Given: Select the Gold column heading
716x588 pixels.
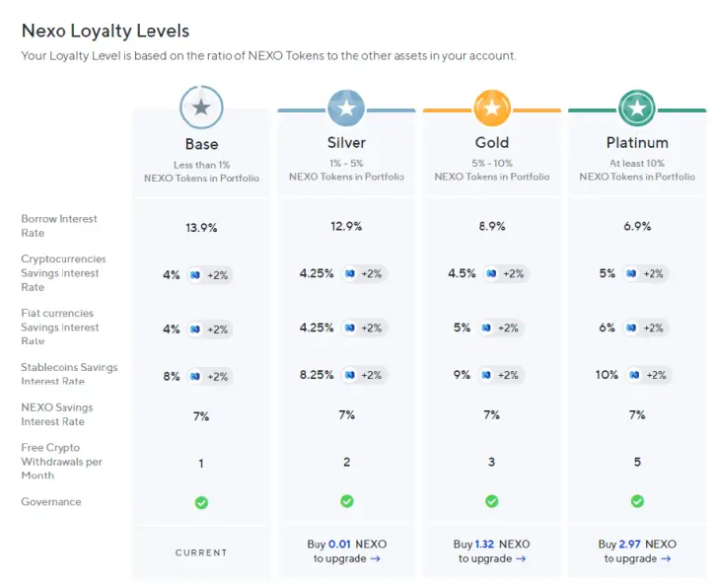Looking at the screenshot, I should pos(492,142).
